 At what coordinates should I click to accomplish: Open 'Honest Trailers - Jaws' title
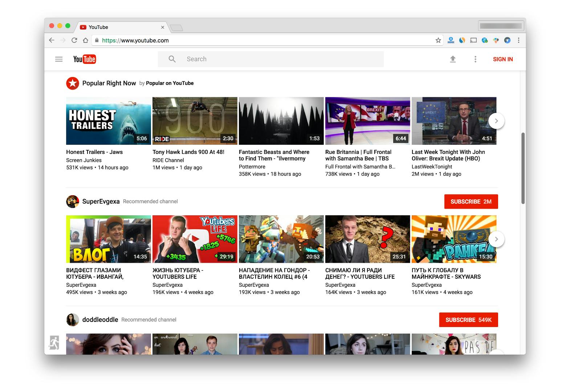94,152
